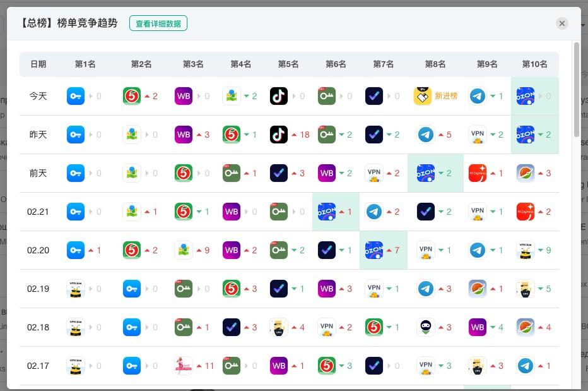Click the 【总榜】榜单竞争趋势 title
Screen dimensions: 588x391
point(68,23)
